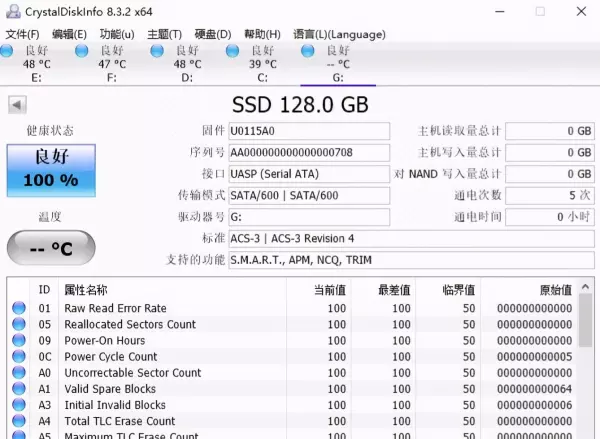600x439 pixels.
Task: Click the 原始值 column header
Action: click(x=530, y=290)
